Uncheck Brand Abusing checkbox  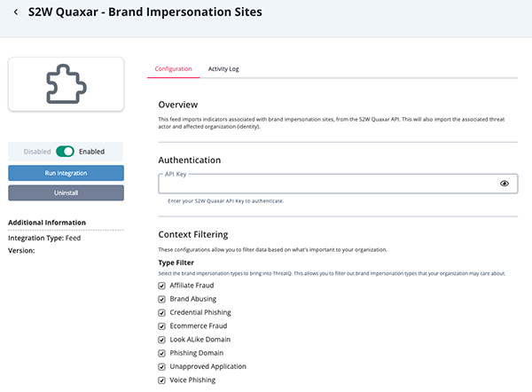point(162,300)
